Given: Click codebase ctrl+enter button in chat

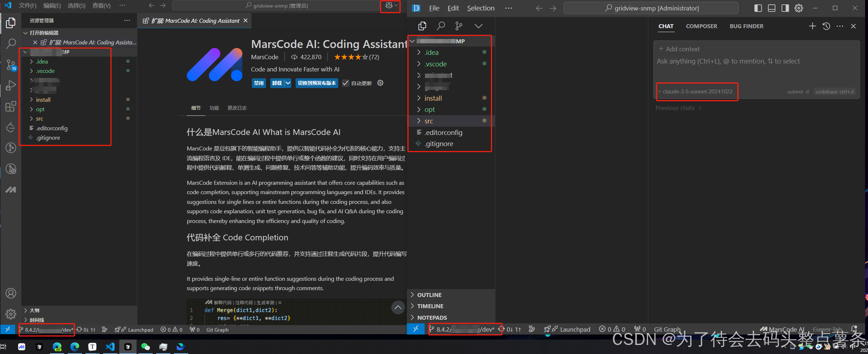Looking at the screenshot, I should click(x=835, y=92).
